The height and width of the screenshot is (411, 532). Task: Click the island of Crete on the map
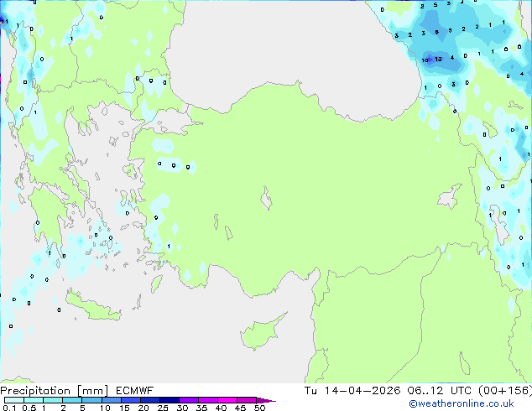click(92, 306)
